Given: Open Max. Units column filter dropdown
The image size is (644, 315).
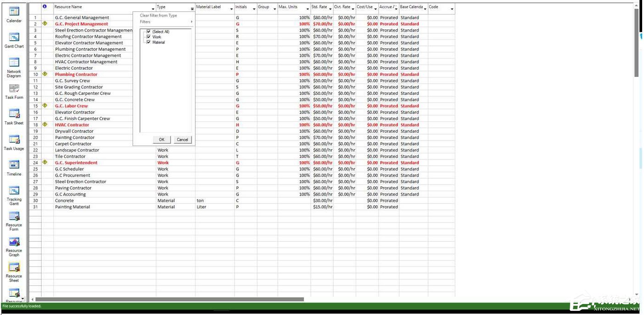Looking at the screenshot, I should [x=308, y=9].
